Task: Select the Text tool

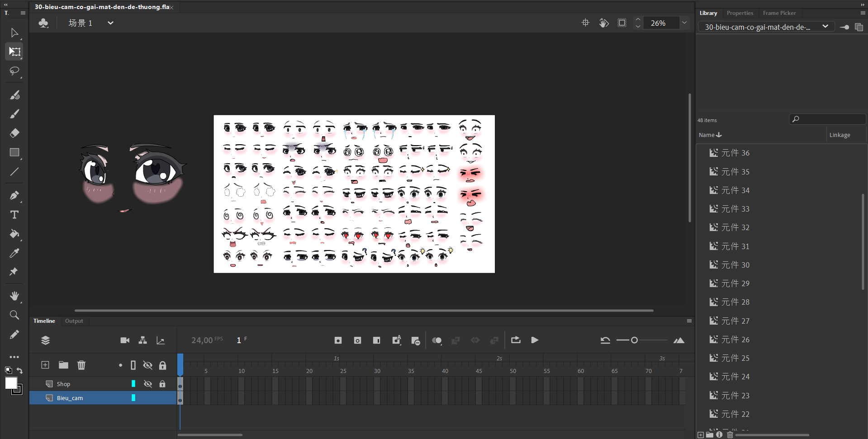Action: tap(14, 215)
